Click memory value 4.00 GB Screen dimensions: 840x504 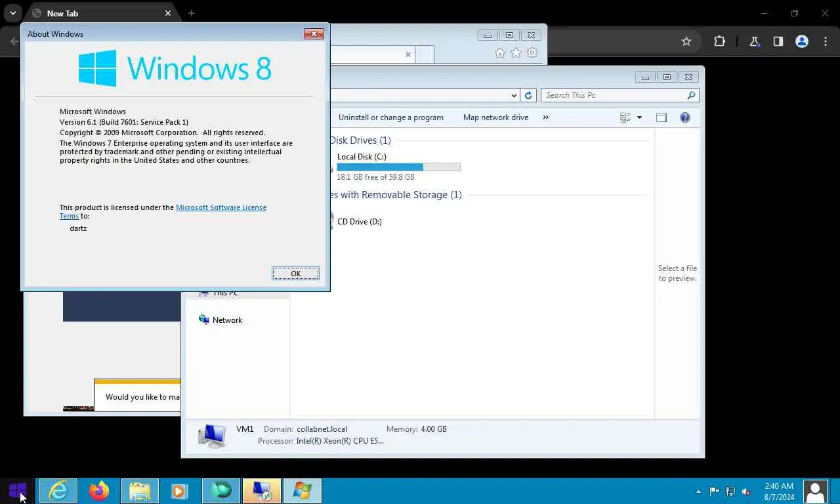(434, 429)
